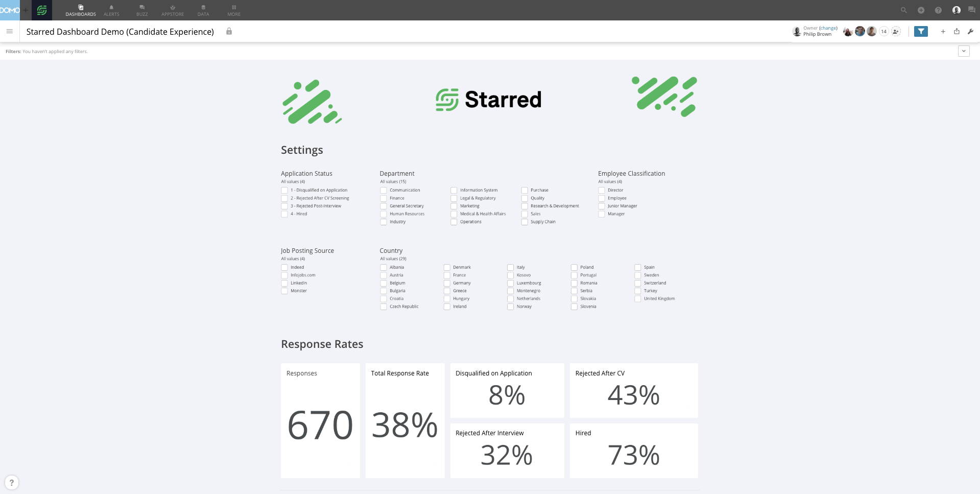980x494 pixels.
Task: Click the Total Response Rate card
Action: (x=405, y=420)
